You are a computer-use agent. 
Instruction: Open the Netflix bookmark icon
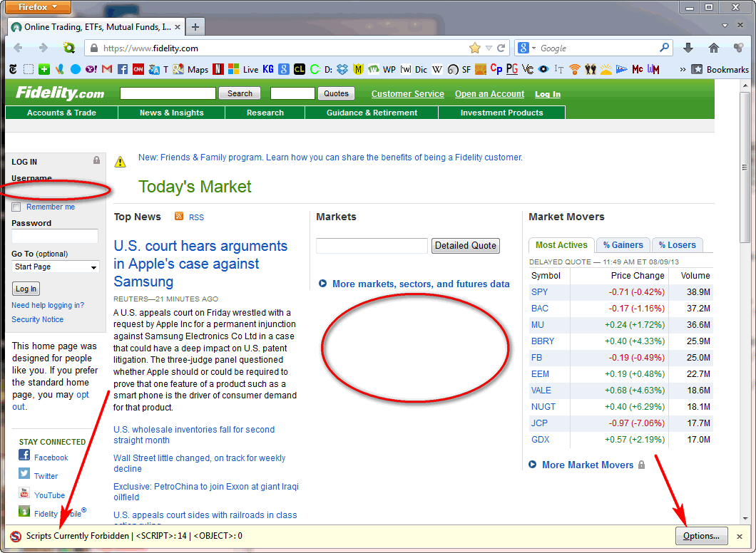click(x=218, y=69)
